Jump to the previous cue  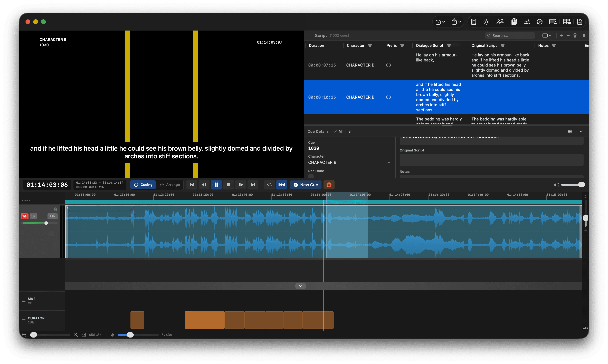[x=192, y=185]
